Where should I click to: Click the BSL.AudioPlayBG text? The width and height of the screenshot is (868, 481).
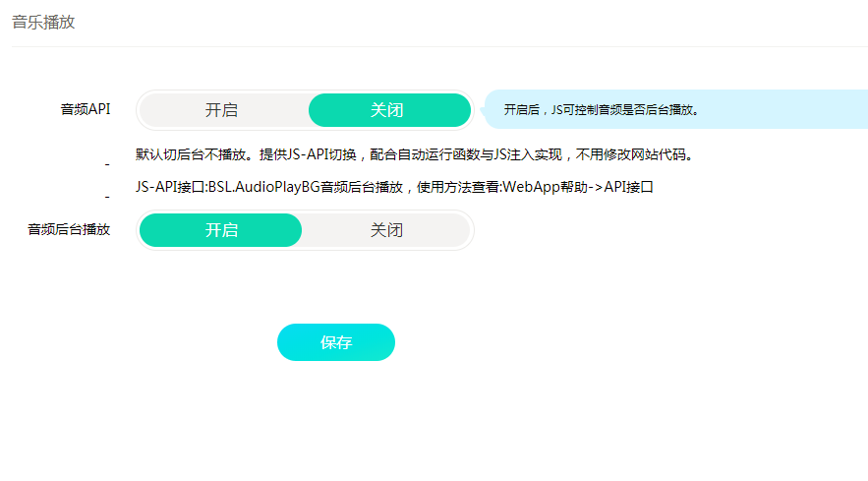coord(264,187)
